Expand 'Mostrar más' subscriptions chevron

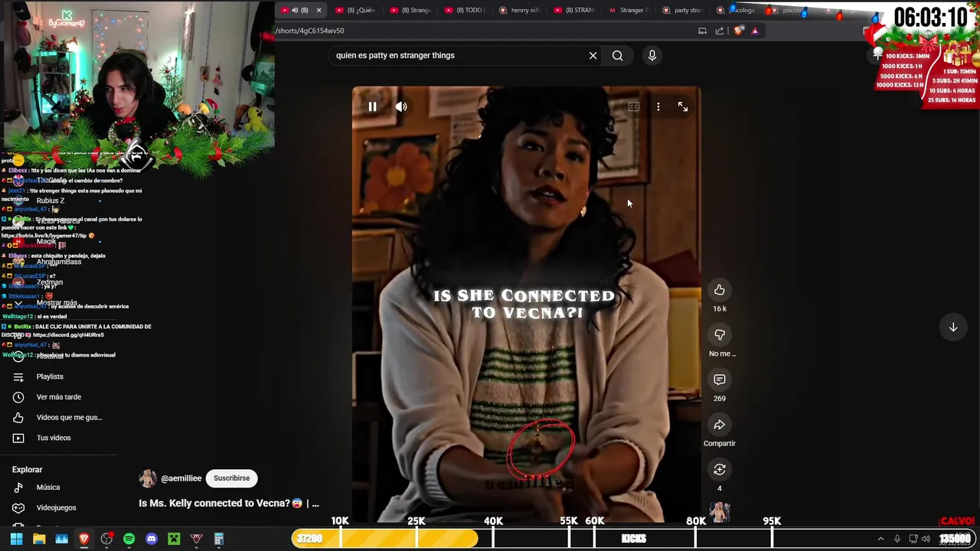click(18, 303)
